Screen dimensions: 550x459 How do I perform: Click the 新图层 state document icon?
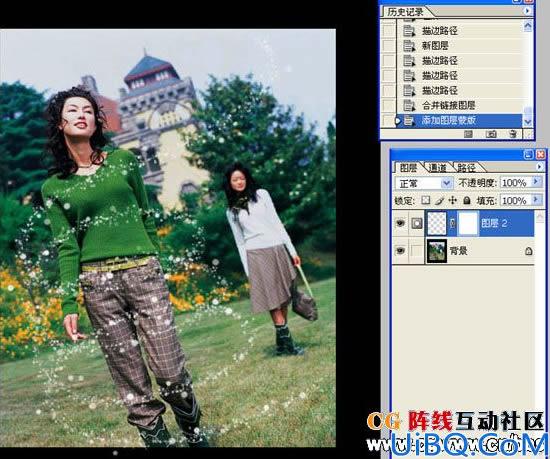[409, 46]
